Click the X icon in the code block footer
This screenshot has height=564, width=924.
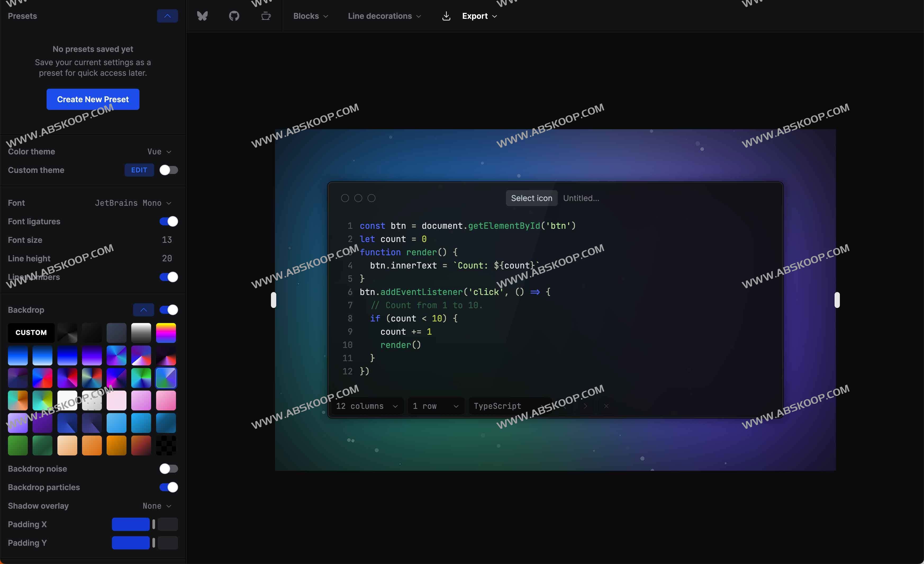[x=606, y=406]
